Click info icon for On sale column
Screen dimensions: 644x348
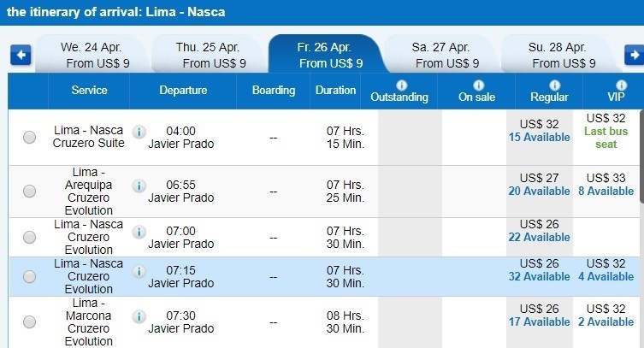(x=477, y=85)
